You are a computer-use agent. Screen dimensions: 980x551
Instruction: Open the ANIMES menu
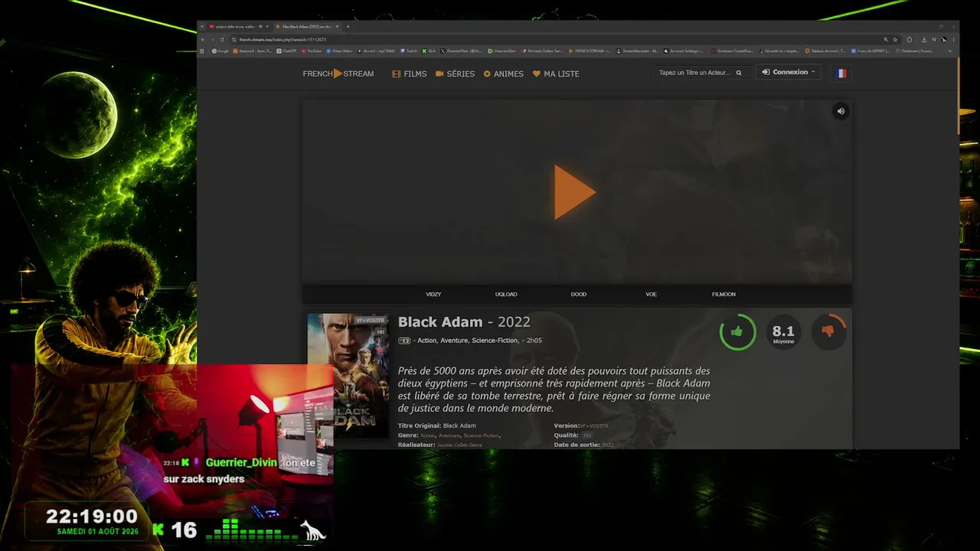pyautogui.click(x=504, y=73)
